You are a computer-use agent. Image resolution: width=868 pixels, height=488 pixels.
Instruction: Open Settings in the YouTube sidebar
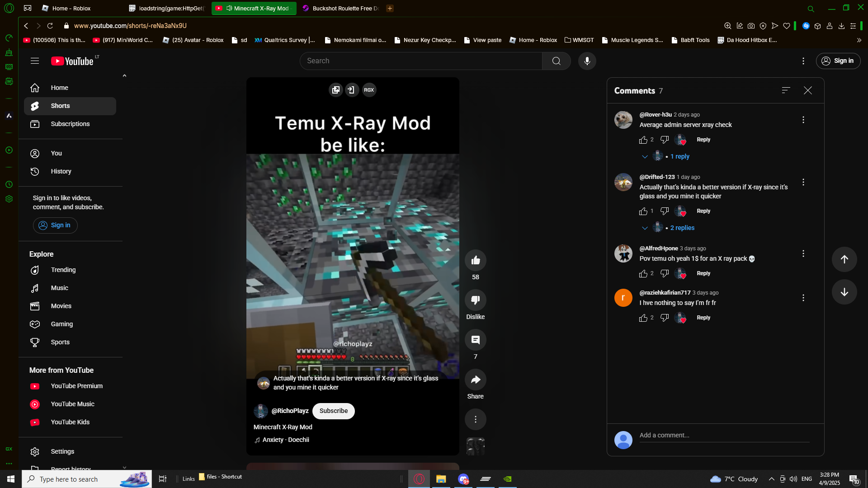pyautogui.click(x=70, y=451)
